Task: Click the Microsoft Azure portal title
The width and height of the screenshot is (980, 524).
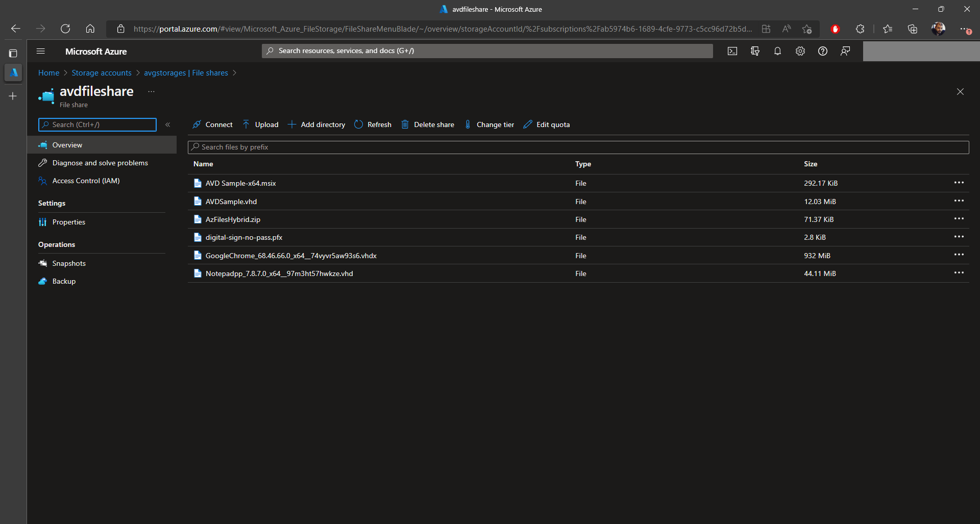Action: point(96,52)
